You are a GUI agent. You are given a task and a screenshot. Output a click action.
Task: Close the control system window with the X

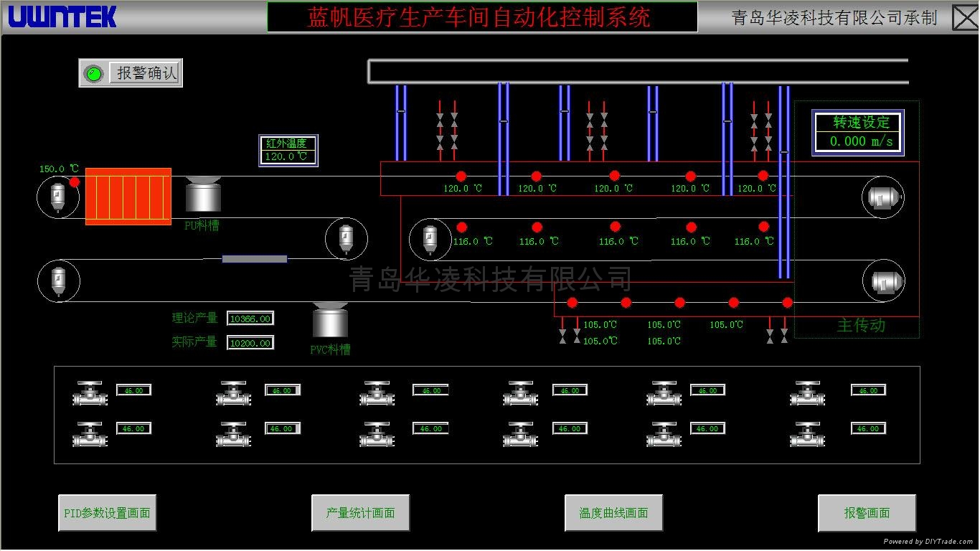tap(965, 17)
